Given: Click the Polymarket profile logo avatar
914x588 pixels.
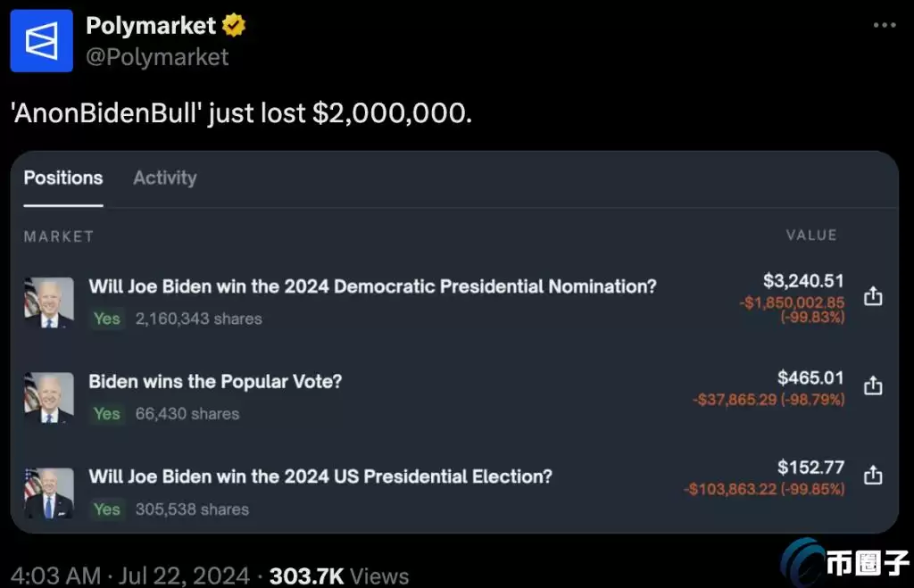Looking at the screenshot, I should [41, 40].
